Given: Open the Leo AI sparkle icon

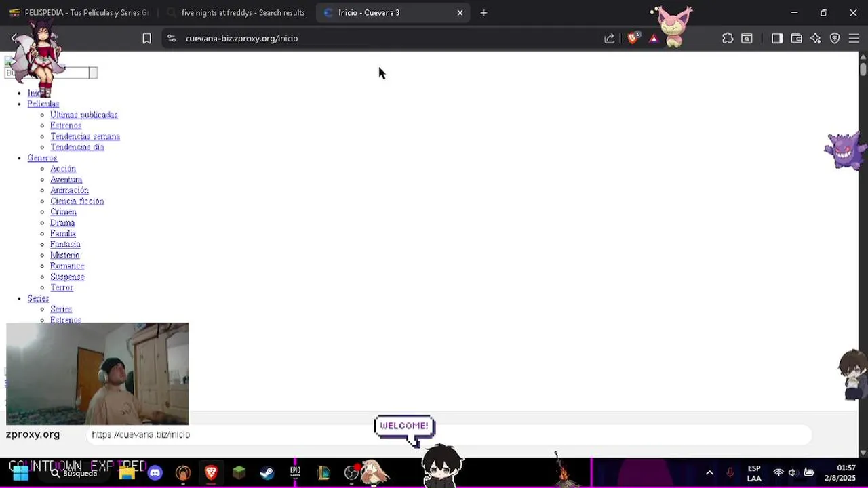Looking at the screenshot, I should (816, 39).
